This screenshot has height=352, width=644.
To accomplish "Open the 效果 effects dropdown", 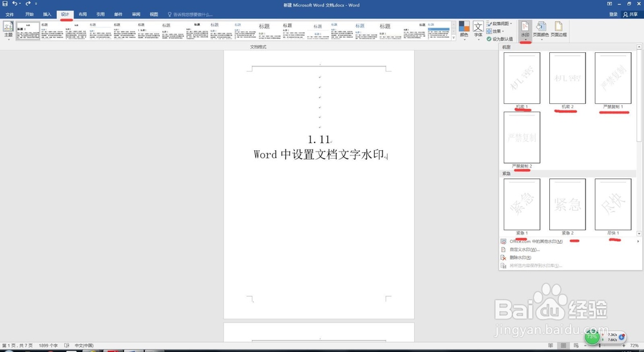I will click(x=495, y=31).
